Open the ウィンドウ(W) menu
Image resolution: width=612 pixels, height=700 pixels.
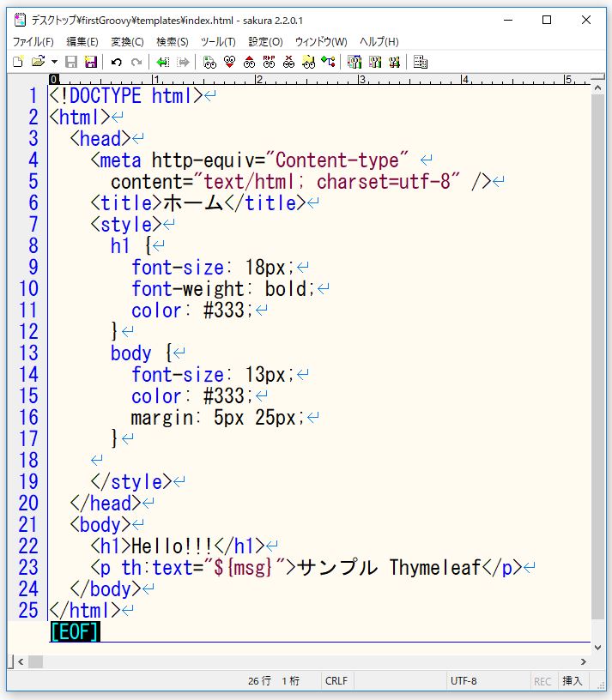pyautogui.click(x=321, y=41)
